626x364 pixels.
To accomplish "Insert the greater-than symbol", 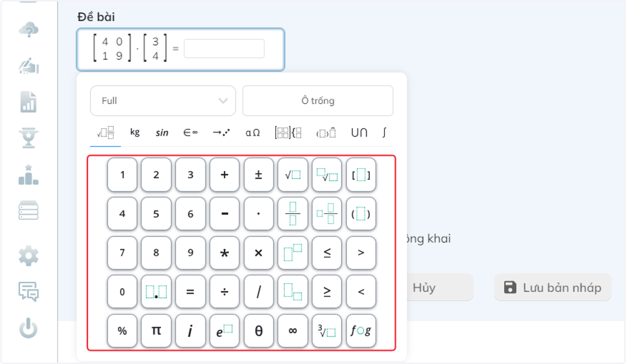I will pos(362,253).
